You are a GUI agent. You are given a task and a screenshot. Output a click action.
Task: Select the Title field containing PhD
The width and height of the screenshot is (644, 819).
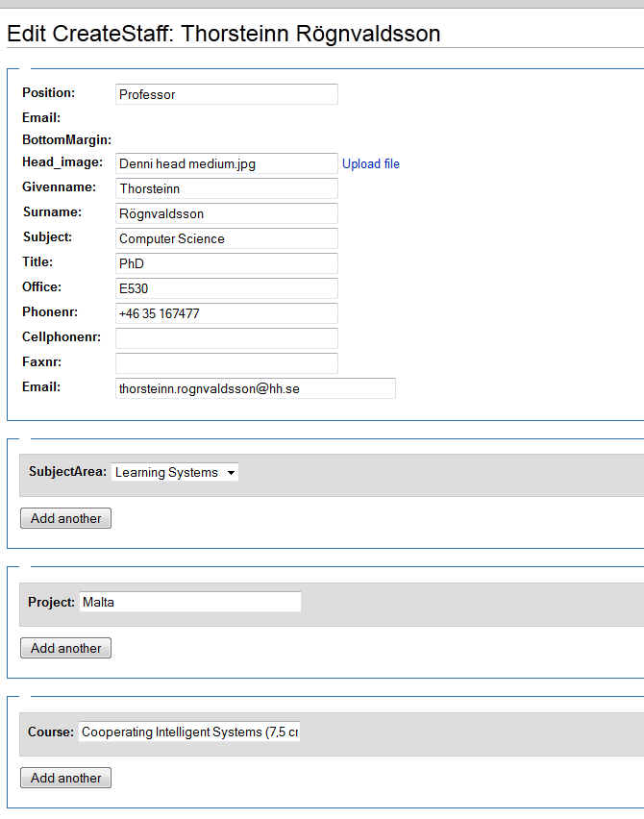click(x=226, y=263)
